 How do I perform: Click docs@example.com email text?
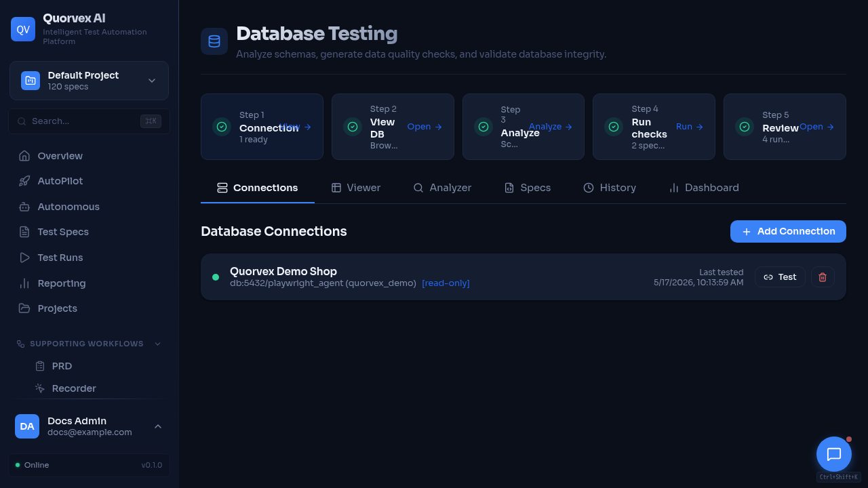(90, 432)
